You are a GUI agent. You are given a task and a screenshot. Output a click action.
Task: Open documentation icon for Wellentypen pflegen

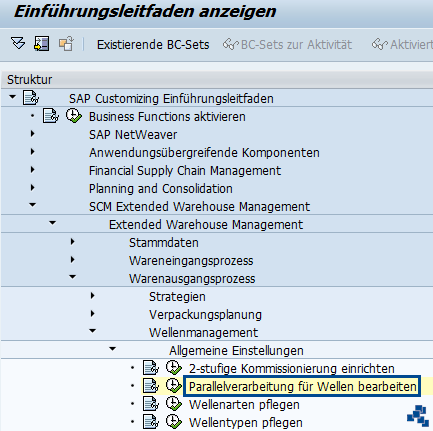151,422
